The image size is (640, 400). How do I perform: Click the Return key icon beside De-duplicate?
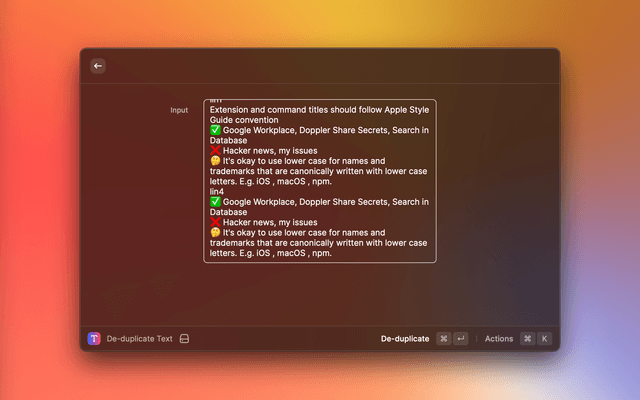[460, 339]
